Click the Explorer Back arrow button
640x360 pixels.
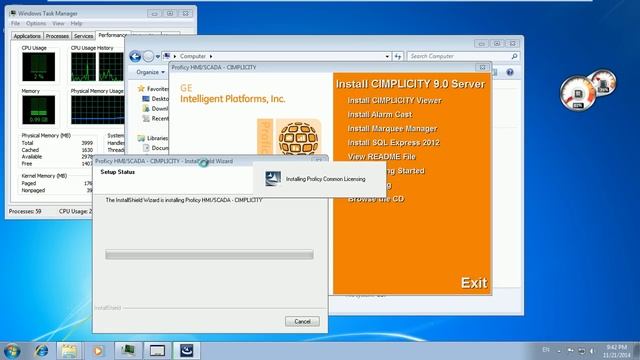(x=135, y=56)
